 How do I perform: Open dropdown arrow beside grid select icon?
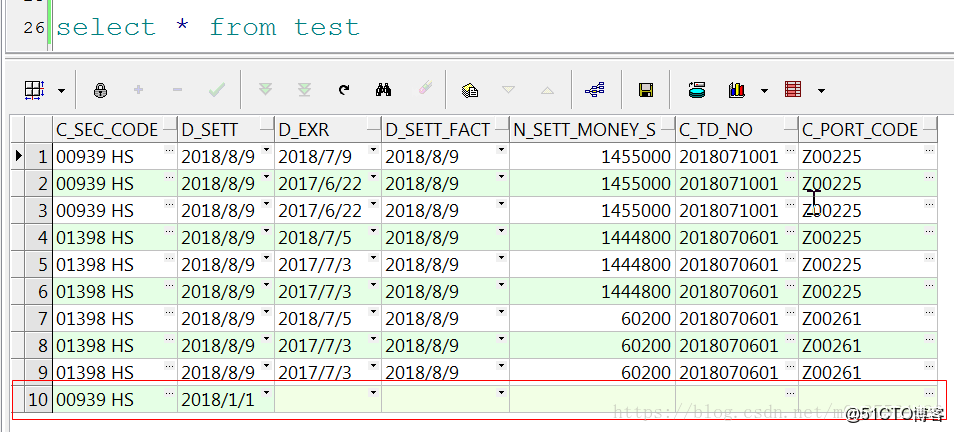61,91
